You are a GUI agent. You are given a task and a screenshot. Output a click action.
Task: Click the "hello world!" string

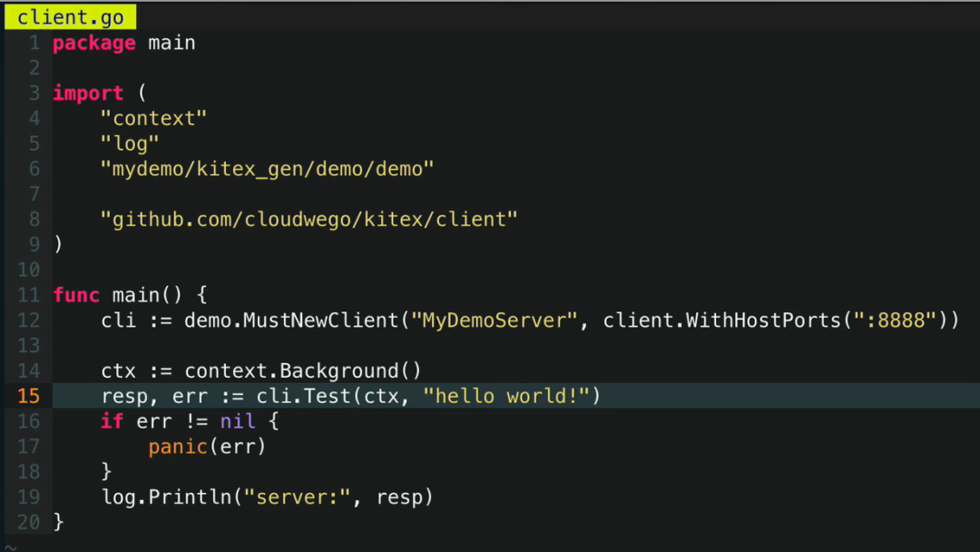506,396
